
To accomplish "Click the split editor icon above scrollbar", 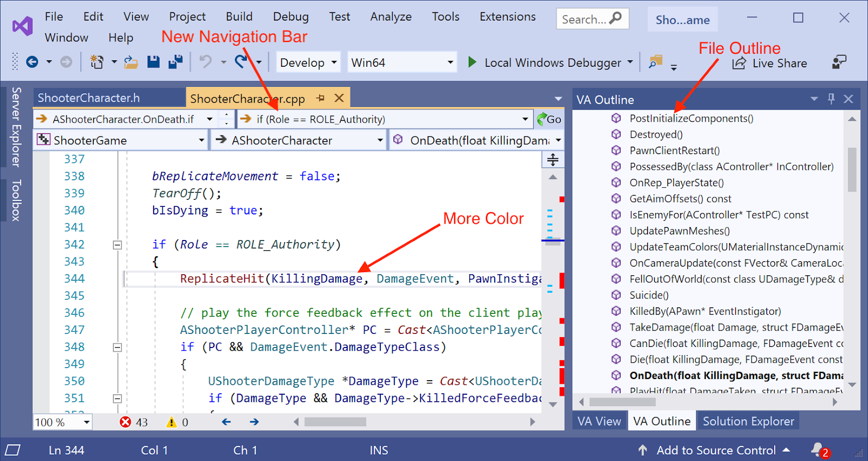I will pyautogui.click(x=553, y=160).
